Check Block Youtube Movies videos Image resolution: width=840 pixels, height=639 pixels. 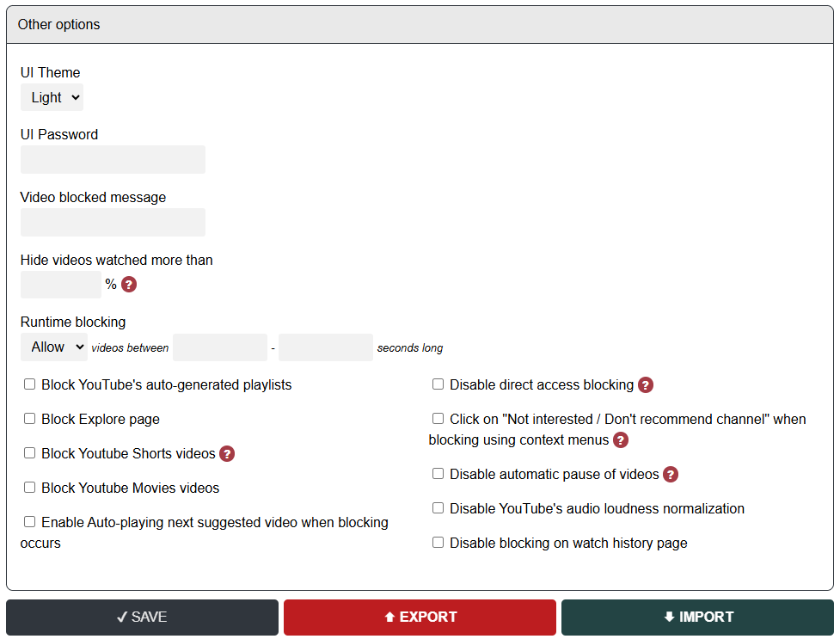pos(30,488)
